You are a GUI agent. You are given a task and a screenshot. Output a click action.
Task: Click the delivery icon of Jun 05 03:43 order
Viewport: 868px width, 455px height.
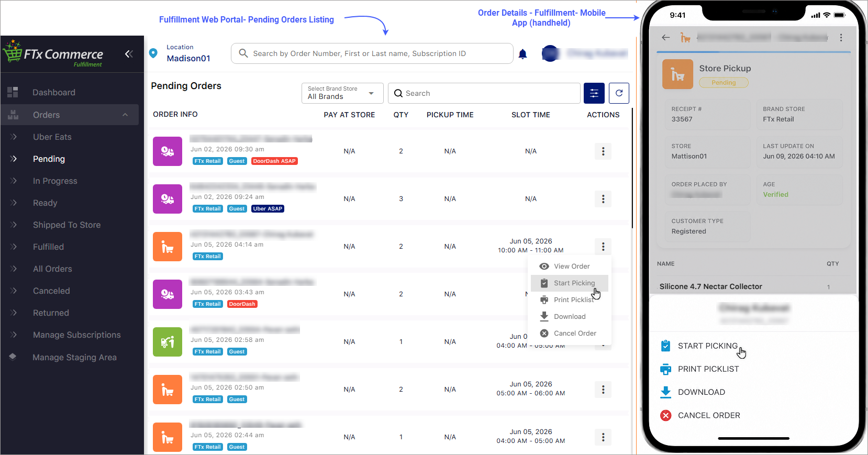(168, 294)
